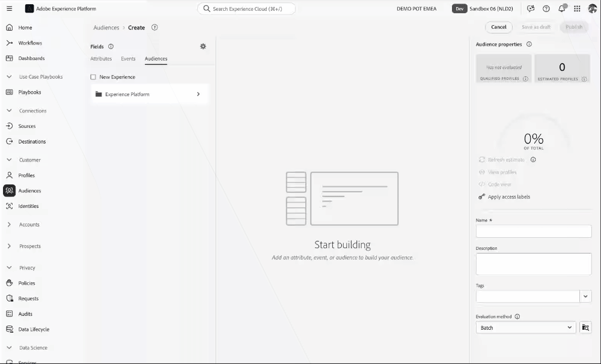Open the Evaluation method Batch dropdown

tap(526, 327)
